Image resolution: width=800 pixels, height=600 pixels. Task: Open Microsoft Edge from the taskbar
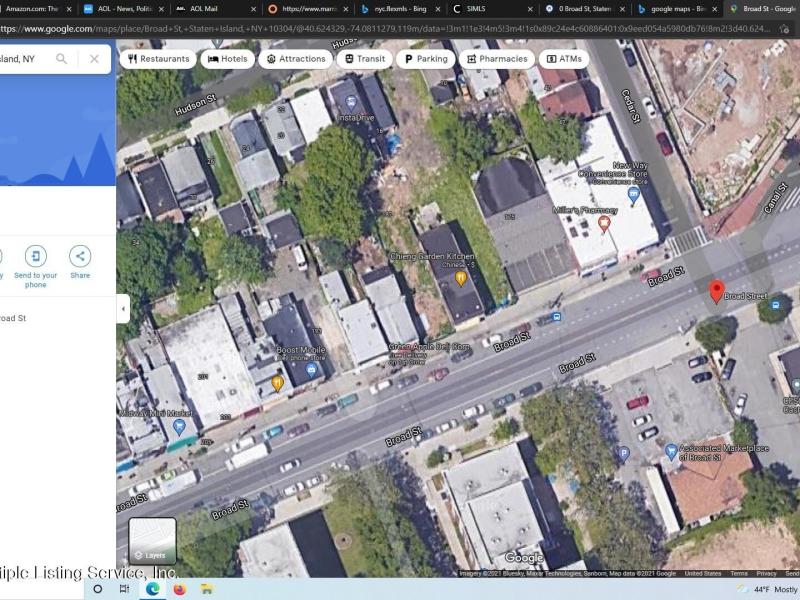coord(152,589)
